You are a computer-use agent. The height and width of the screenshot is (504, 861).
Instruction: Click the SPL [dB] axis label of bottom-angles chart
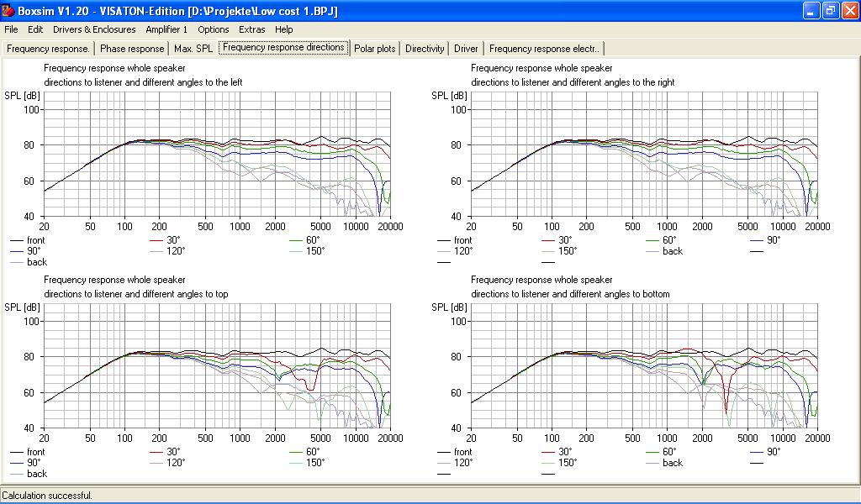[x=449, y=307]
